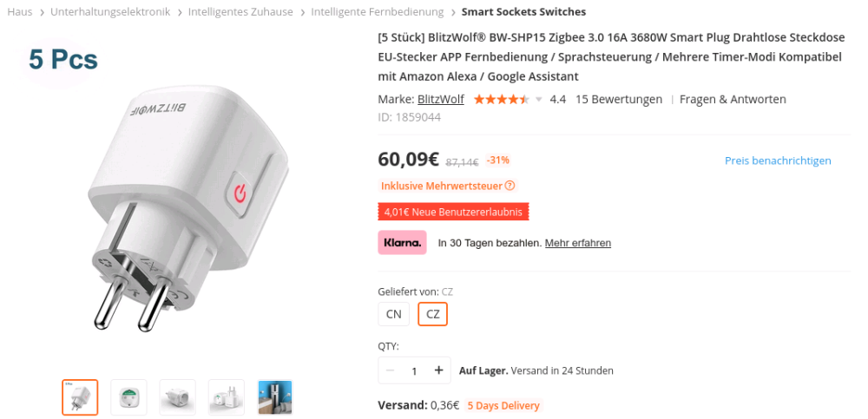Viewport: 868px width, 419px height.
Task: Click the star rating icons
Action: 502,100
